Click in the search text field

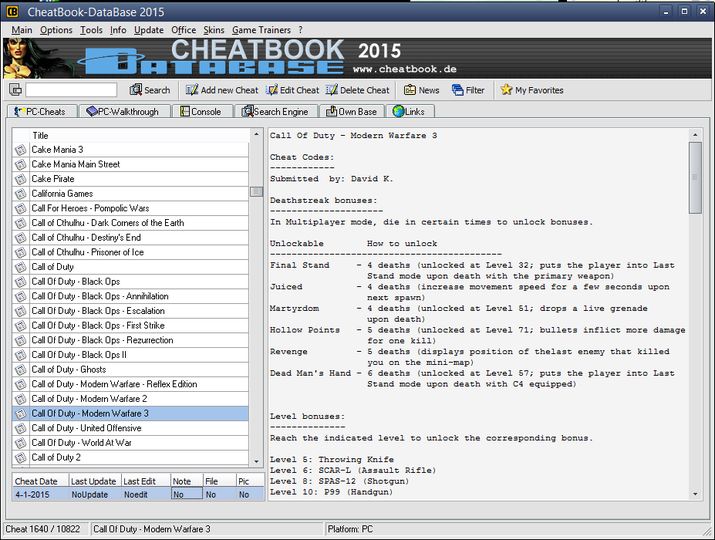(x=71, y=90)
